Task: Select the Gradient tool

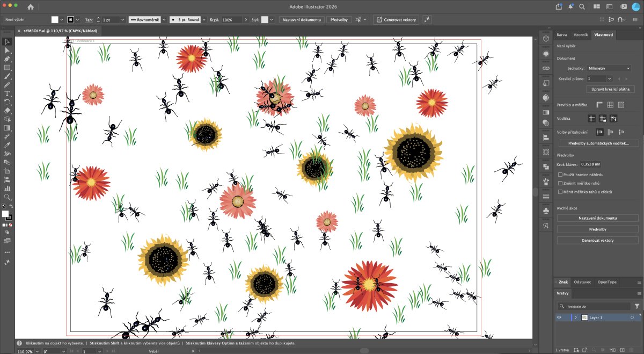Action: pos(8,128)
